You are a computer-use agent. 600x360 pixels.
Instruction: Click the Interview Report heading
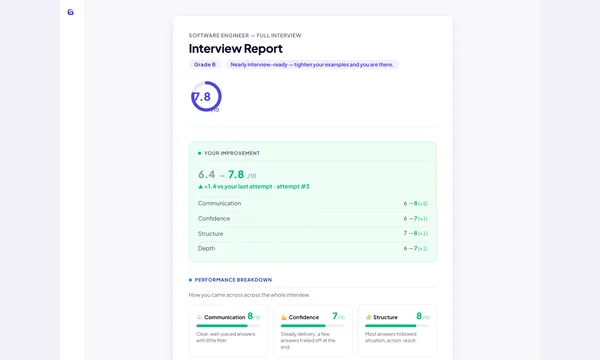[236, 49]
